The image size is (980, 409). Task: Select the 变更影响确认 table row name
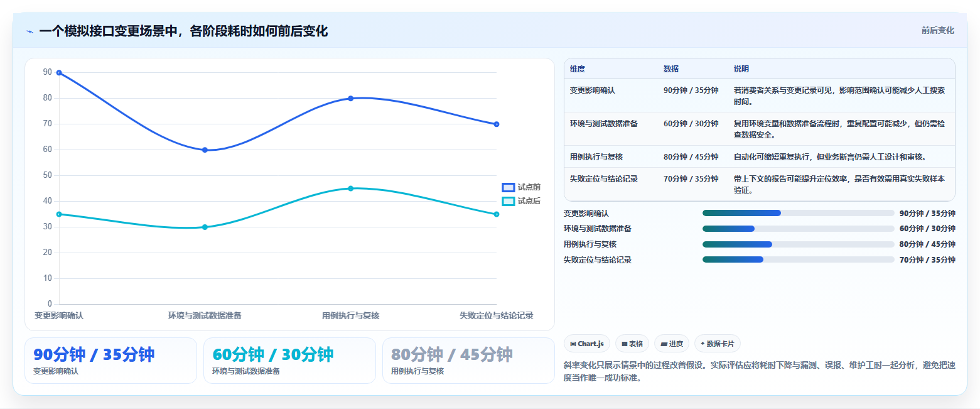click(593, 90)
